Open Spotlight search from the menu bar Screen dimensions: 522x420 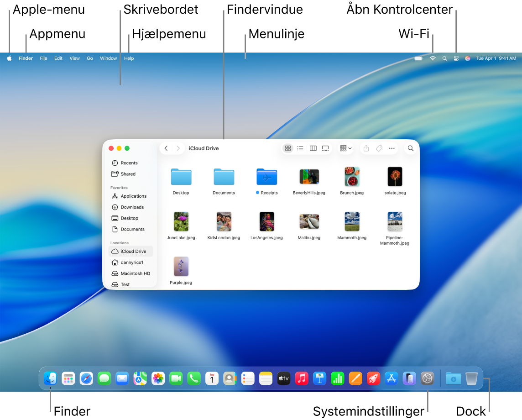click(x=444, y=58)
